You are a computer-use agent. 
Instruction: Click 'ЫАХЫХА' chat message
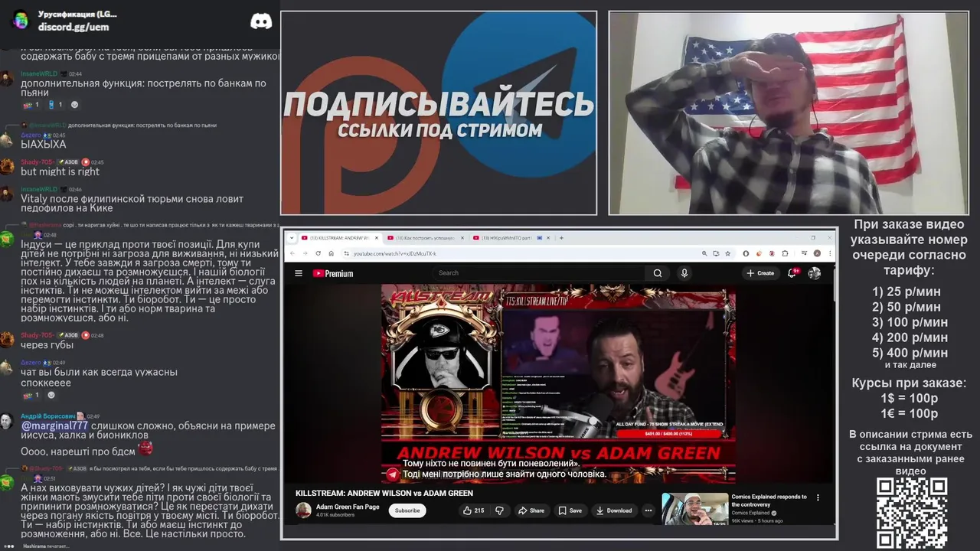tap(44, 144)
